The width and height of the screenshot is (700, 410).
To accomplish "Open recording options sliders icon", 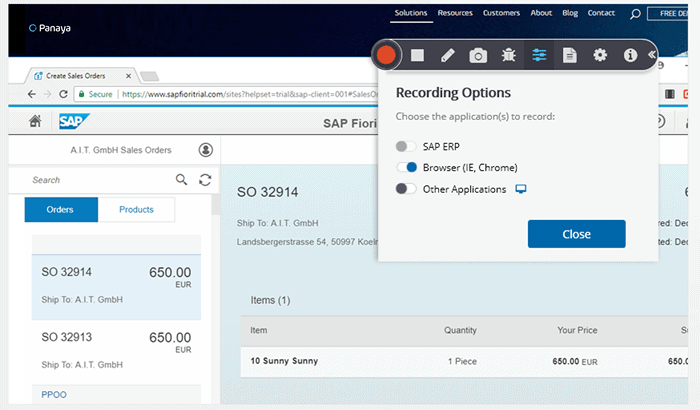I will [539, 55].
